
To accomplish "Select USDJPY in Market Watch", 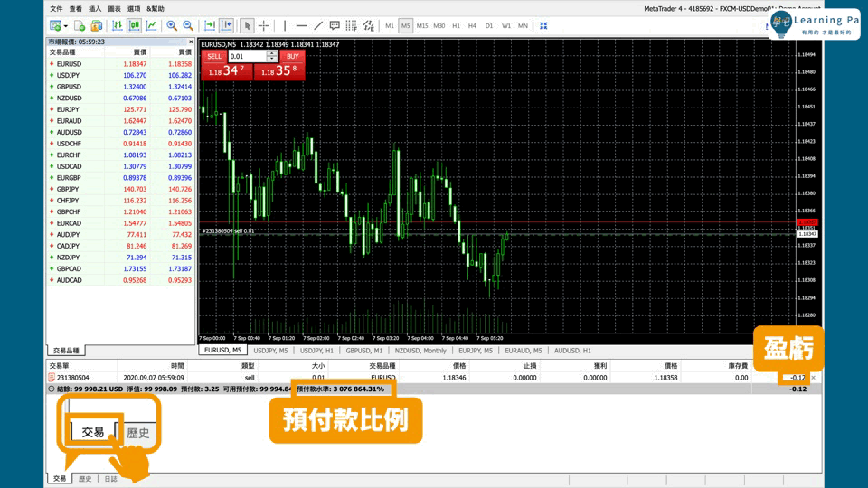I will point(120,75).
